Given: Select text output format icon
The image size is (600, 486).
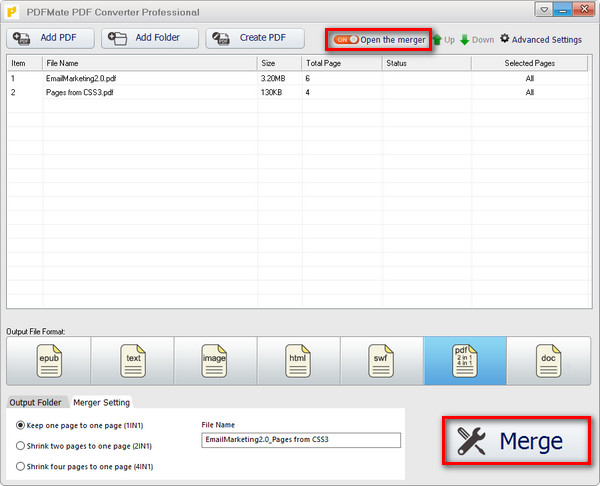Looking at the screenshot, I should (133, 361).
